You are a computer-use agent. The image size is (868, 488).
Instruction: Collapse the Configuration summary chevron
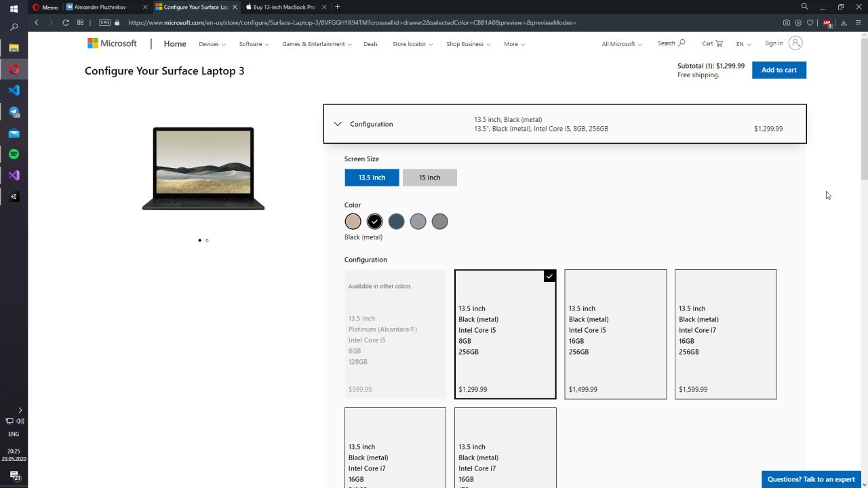pos(338,124)
